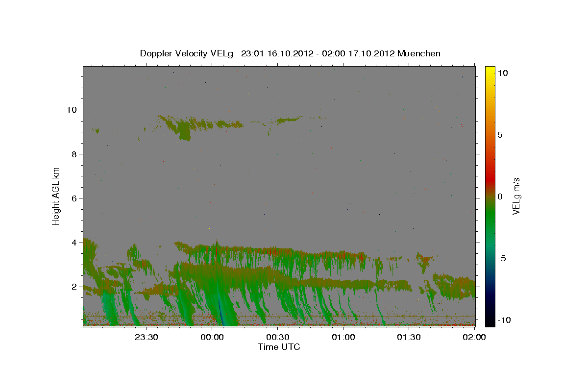Viewport: 588px width, 392px height.
Task: Click the '00:30' time tick label
Action: [x=278, y=337]
